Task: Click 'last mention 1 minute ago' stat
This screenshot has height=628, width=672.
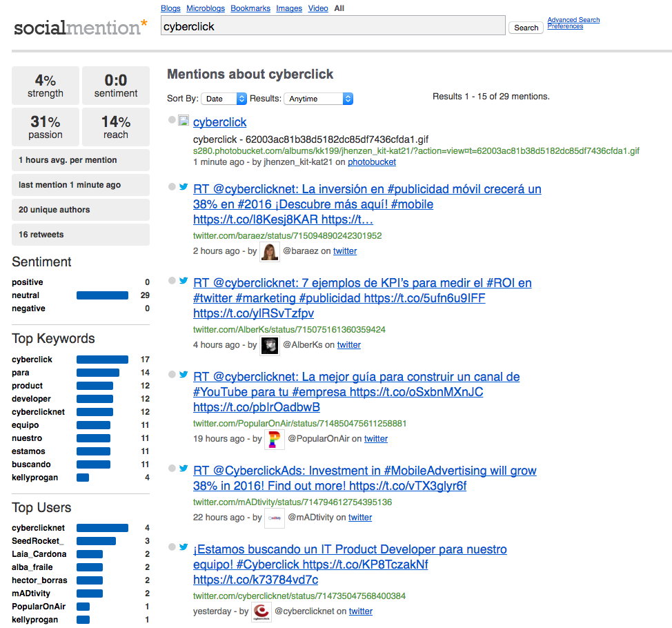Action: (x=81, y=185)
